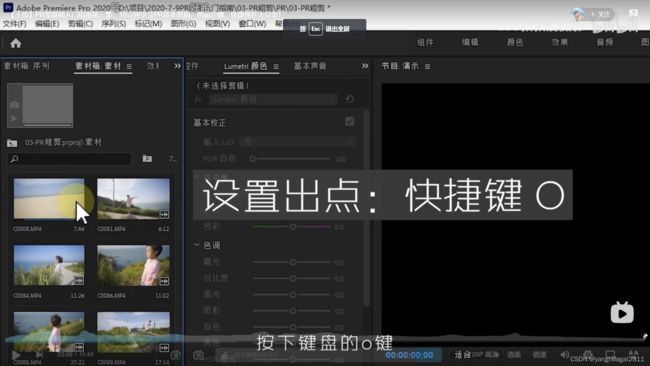
Task: Click the reset arrow icon in the Lumetri panel
Action: (x=349, y=99)
